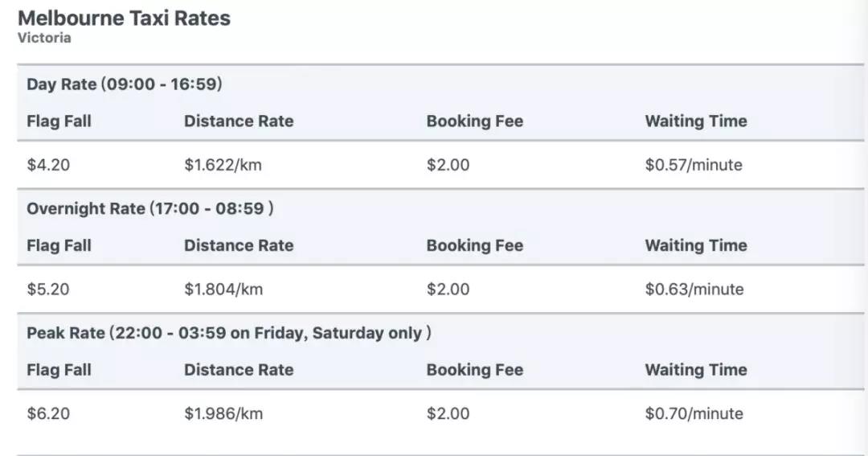Click the $0.63/minute waiting time value
This screenshot has width=868, height=456.
pos(694,289)
